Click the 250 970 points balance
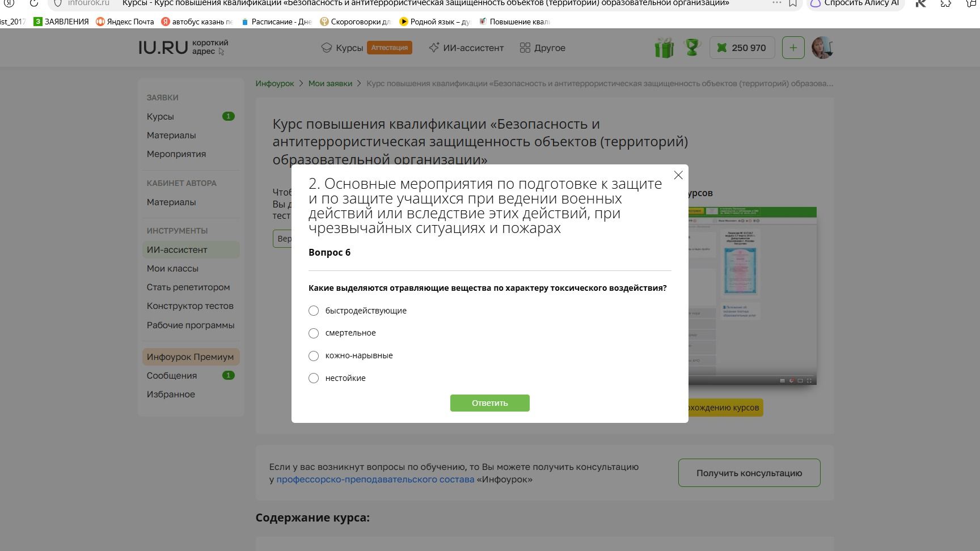 pyautogui.click(x=742, y=48)
